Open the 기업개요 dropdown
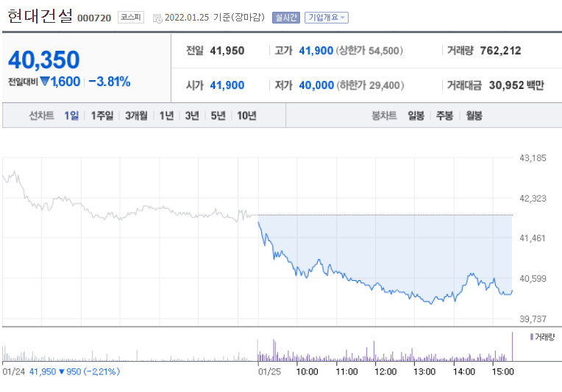562x392 pixels. [x=326, y=18]
